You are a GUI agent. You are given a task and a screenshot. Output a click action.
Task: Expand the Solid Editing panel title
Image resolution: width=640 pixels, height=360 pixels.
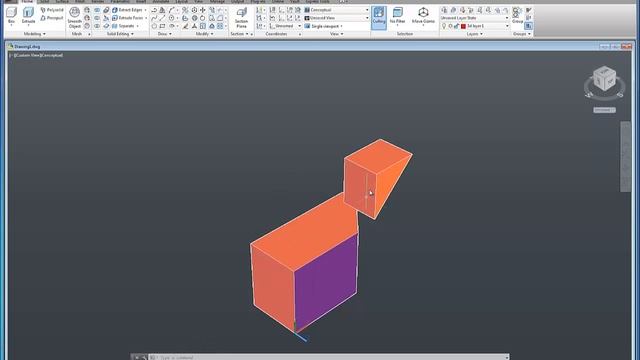pyautogui.click(x=120, y=34)
